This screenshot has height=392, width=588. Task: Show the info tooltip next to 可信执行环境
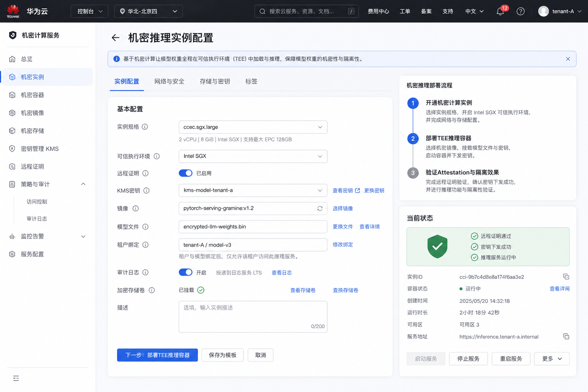click(x=157, y=156)
